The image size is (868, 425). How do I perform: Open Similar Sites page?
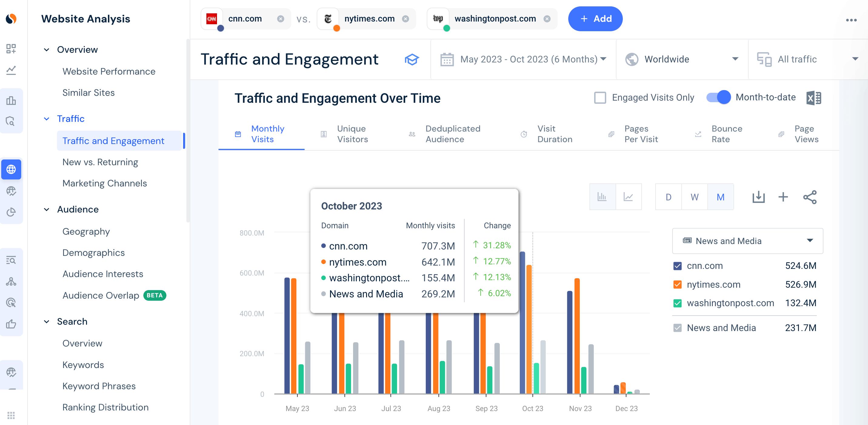[88, 93]
